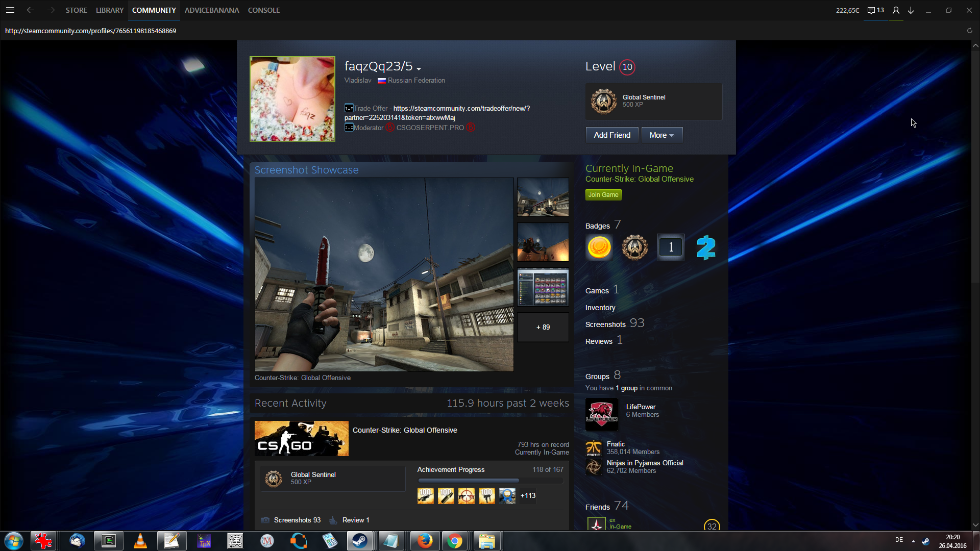Open the STORE tab

point(76,10)
